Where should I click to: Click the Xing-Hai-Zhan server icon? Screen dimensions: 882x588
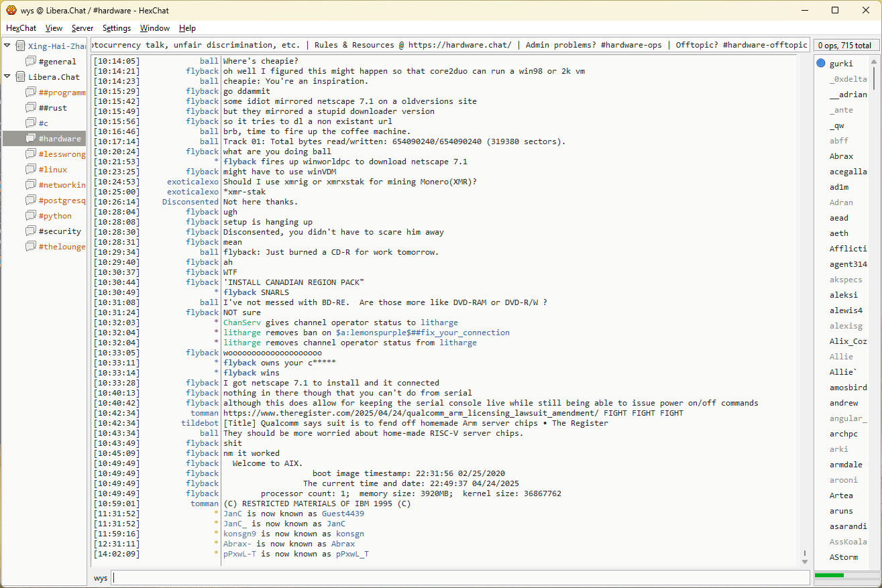[x=20, y=46]
